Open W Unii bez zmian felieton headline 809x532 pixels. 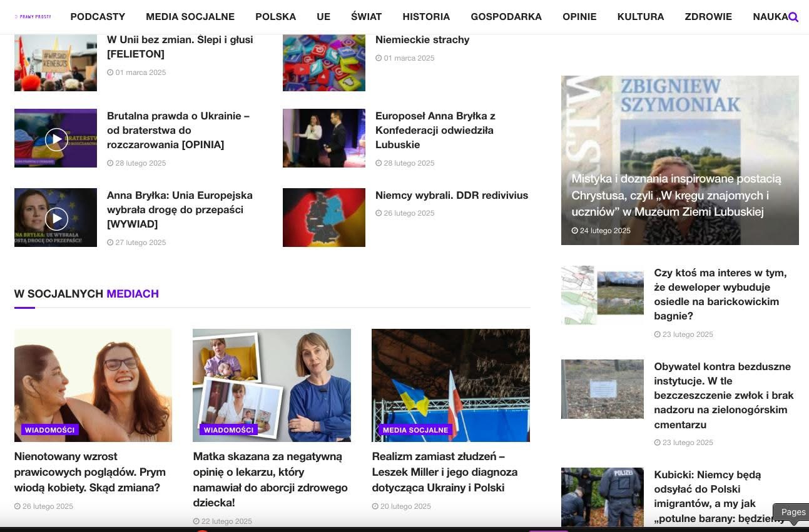click(180, 46)
